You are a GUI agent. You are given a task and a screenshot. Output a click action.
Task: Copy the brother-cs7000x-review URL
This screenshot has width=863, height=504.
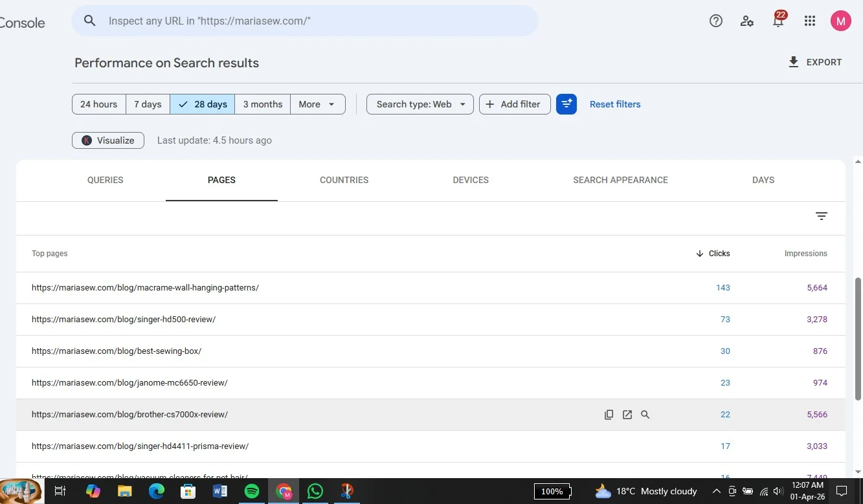point(609,415)
